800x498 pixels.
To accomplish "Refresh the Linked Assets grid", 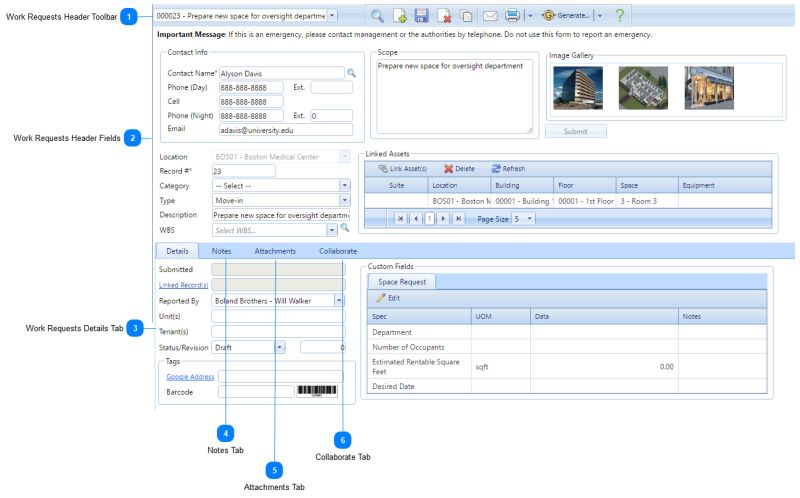I will coord(508,168).
